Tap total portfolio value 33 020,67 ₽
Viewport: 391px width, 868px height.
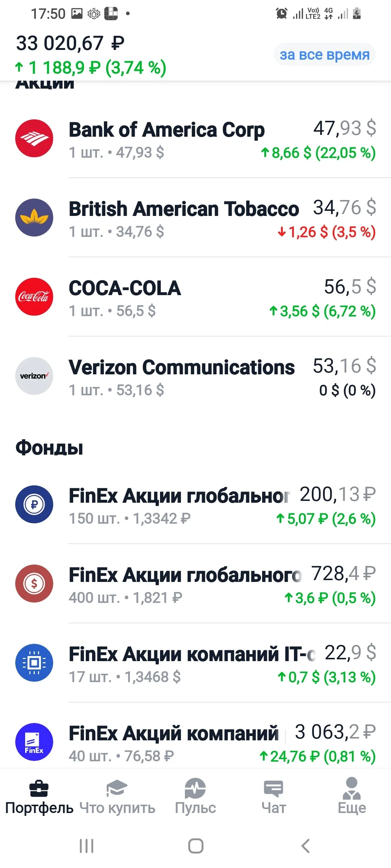click(x=70, y=43)
